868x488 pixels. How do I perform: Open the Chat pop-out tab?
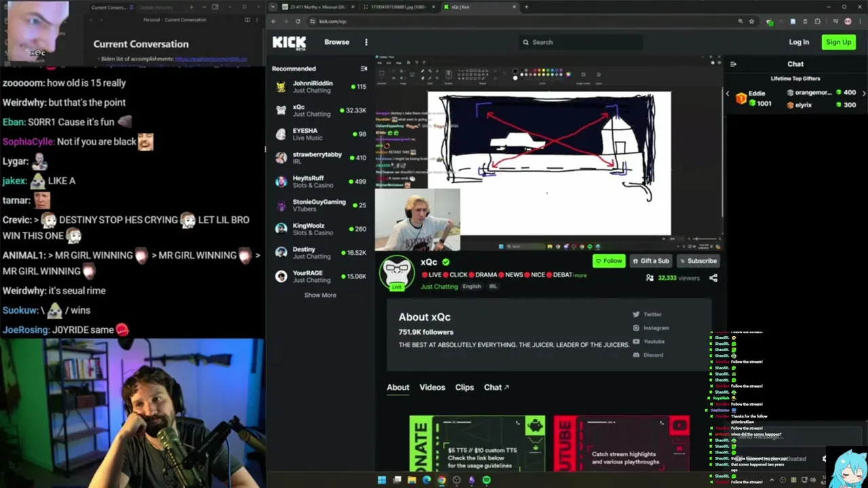click(496, 388)
